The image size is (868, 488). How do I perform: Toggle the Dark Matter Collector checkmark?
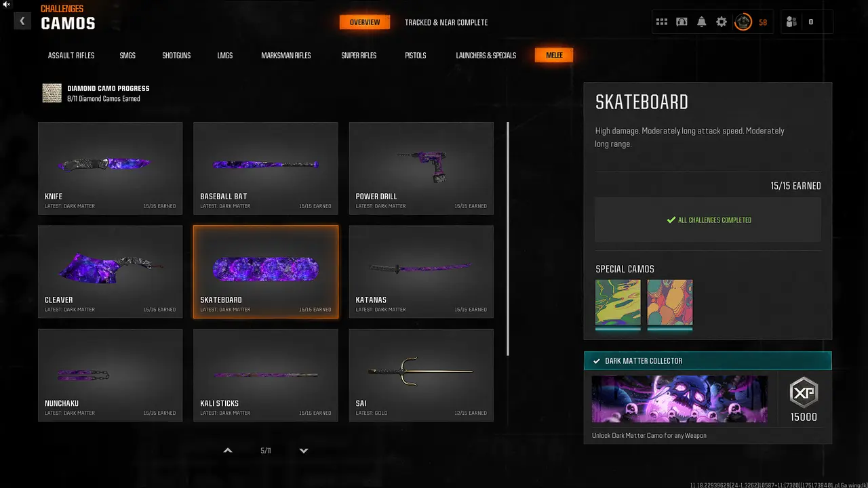pos(596,361)
